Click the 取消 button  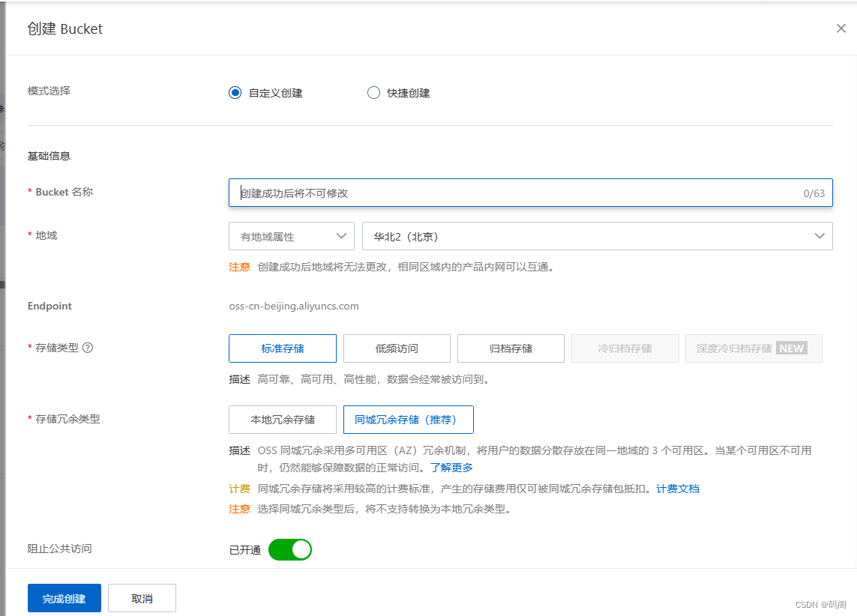tap(142, 598)
